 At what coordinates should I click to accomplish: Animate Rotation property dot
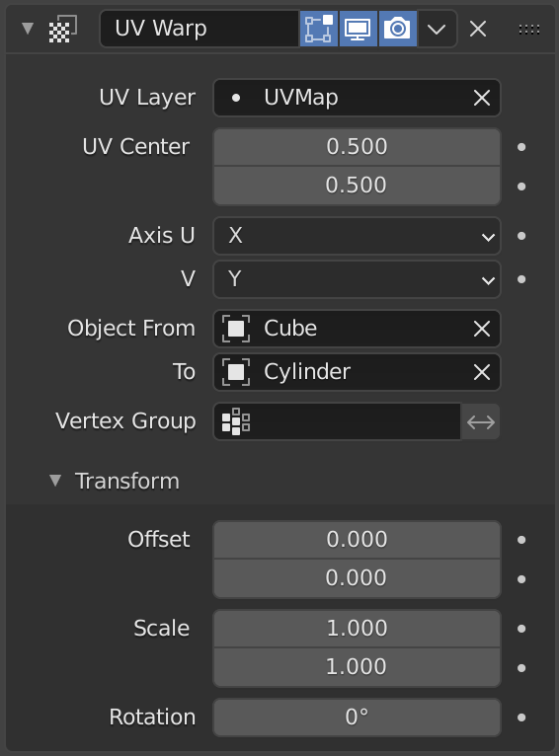[x=521, y=718]
